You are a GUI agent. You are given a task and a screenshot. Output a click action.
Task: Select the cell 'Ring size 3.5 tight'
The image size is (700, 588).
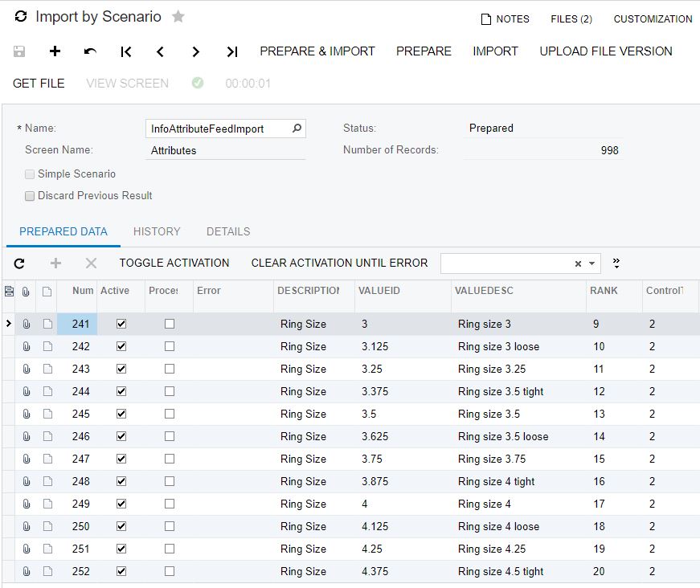(501, 392)
